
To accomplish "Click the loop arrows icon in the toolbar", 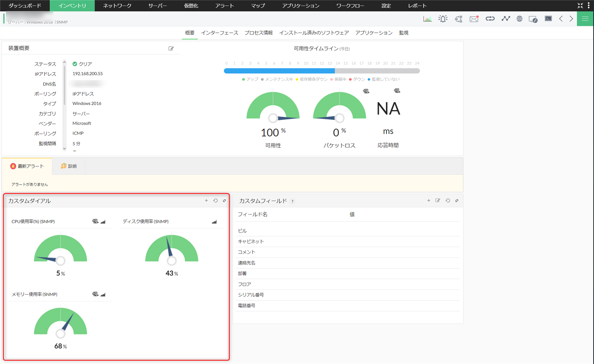I will (x=490, y=19).
